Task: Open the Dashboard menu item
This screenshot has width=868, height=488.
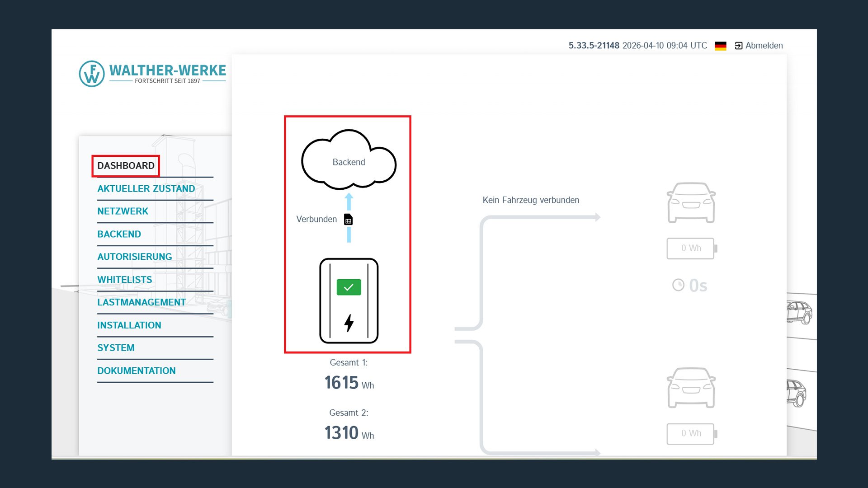Action: click(126, 166)
